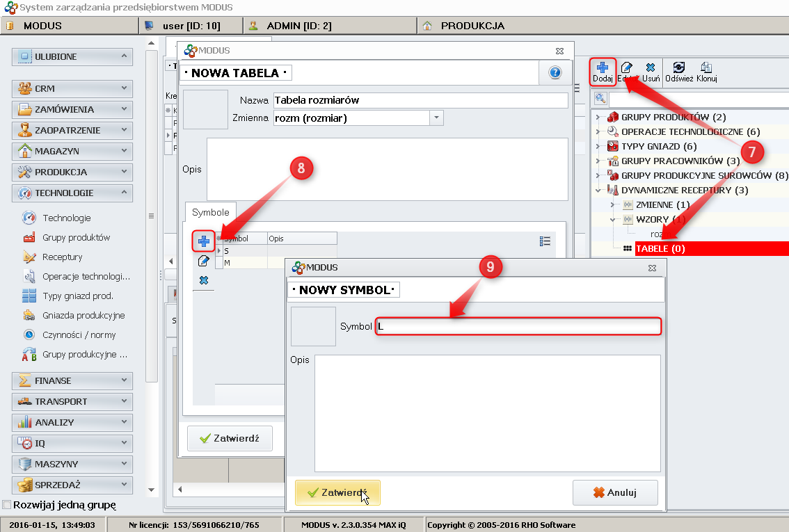Click Zatwierdź in Nowa Tabela dialog
The height and width of the screenshot is (532, 789).
[230, 439]
